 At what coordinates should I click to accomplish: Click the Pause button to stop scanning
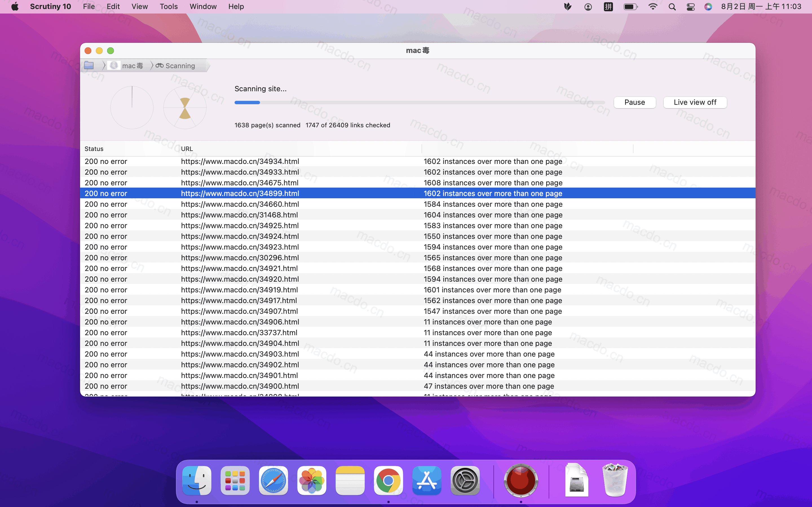tap(634, 102)
